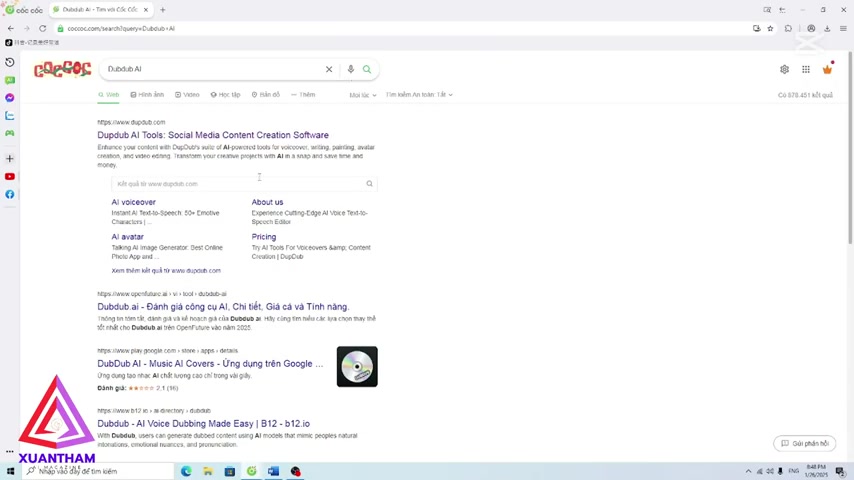854x480 pixels.
Task: Open the three-dot sidebar options menu
Action: (x=10, y=451)
